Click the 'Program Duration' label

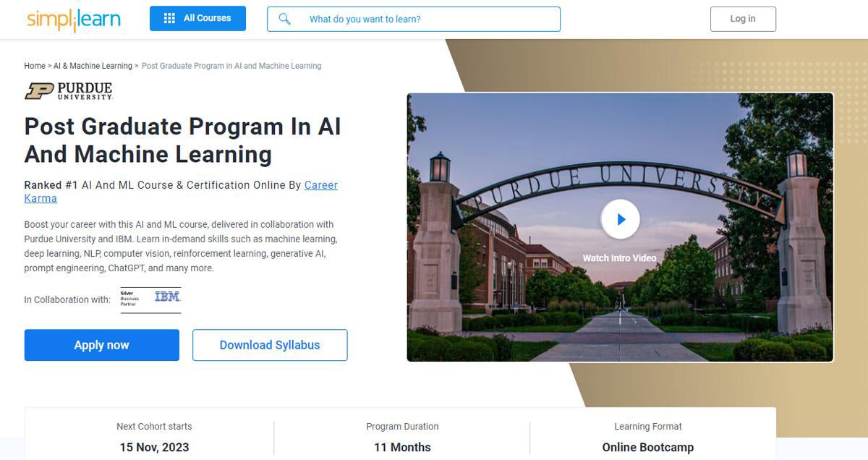402,427
